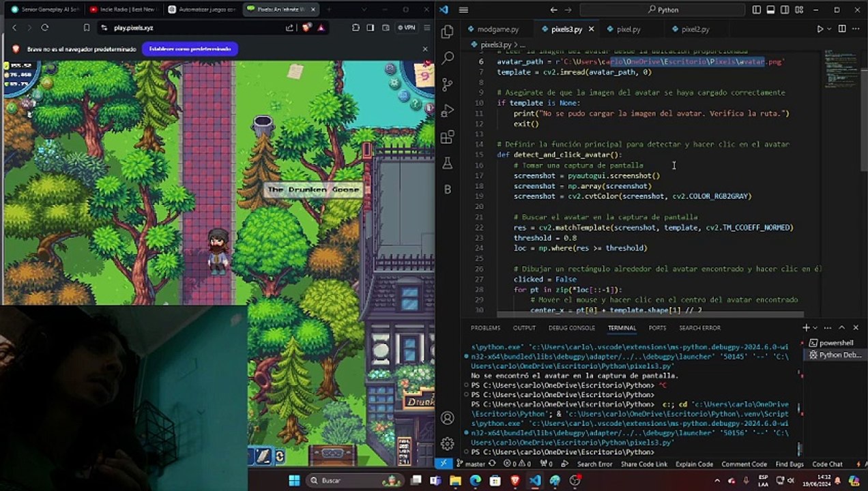Open Brave main hamburger menu

(x=426, y=27)
